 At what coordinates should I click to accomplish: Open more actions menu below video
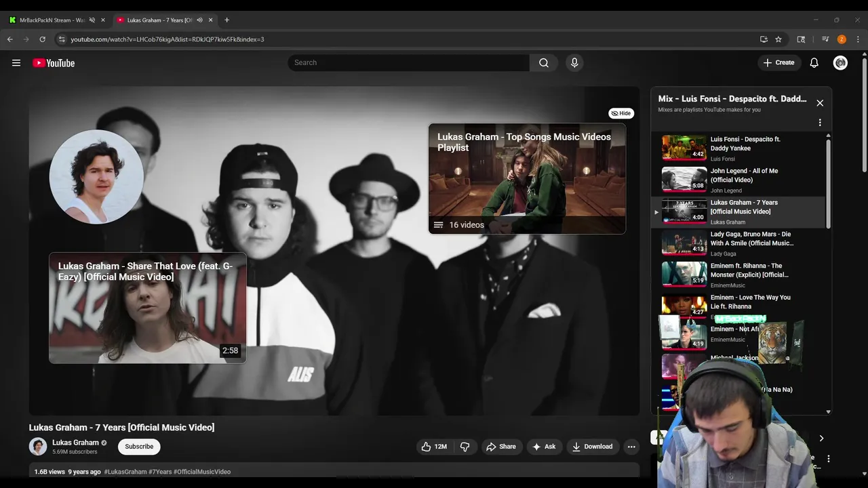[x=631, y=447]
